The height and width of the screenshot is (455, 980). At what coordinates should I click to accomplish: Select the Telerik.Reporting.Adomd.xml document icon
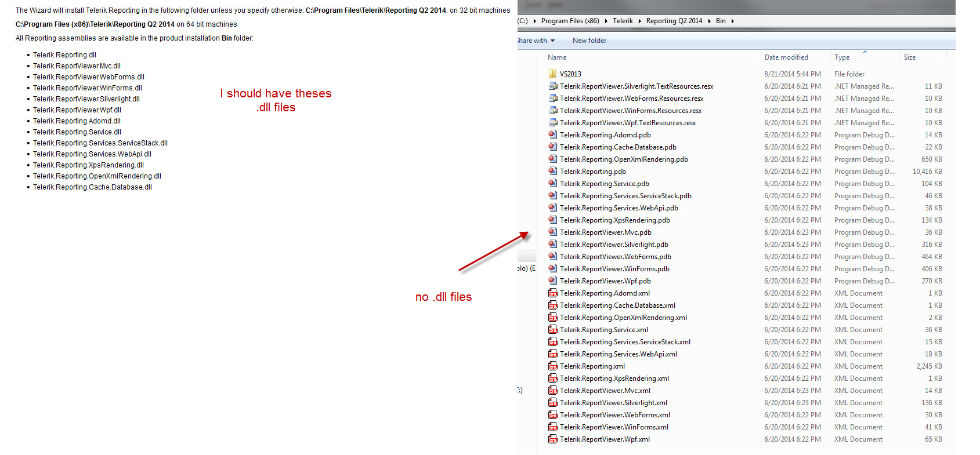click(x=552, y=293)
